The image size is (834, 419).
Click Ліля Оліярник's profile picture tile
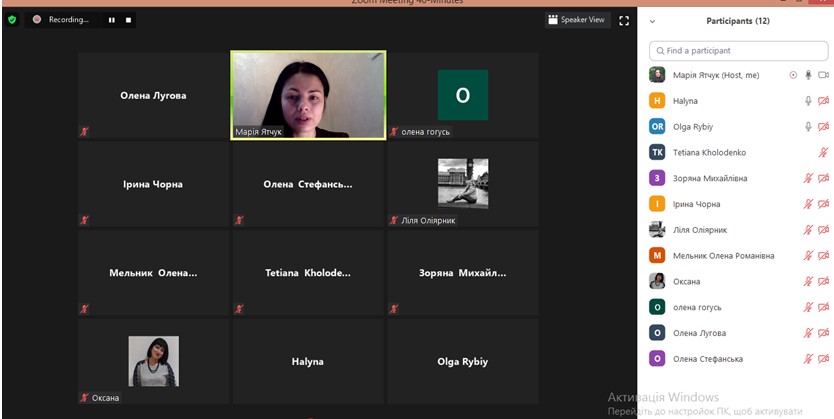point(463,183)
